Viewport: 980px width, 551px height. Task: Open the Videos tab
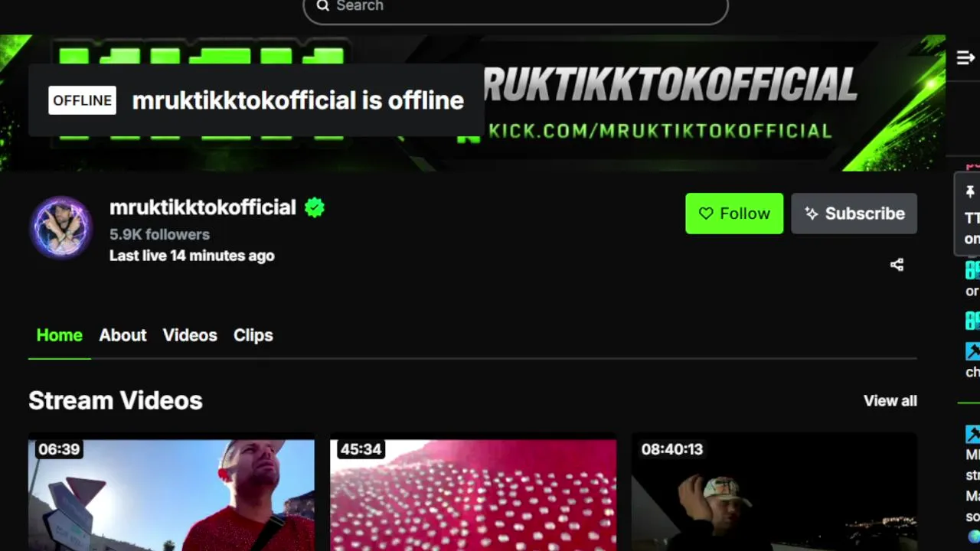[x=190, y=335]
